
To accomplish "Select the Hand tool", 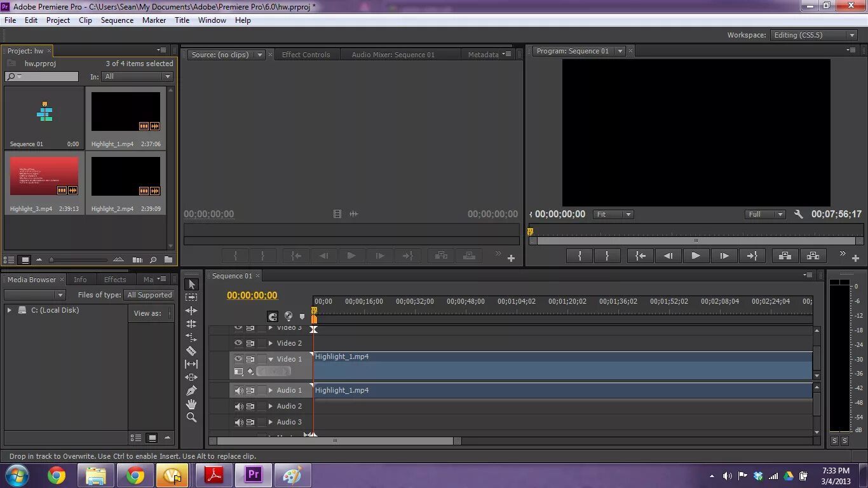I will coord(191,404).
